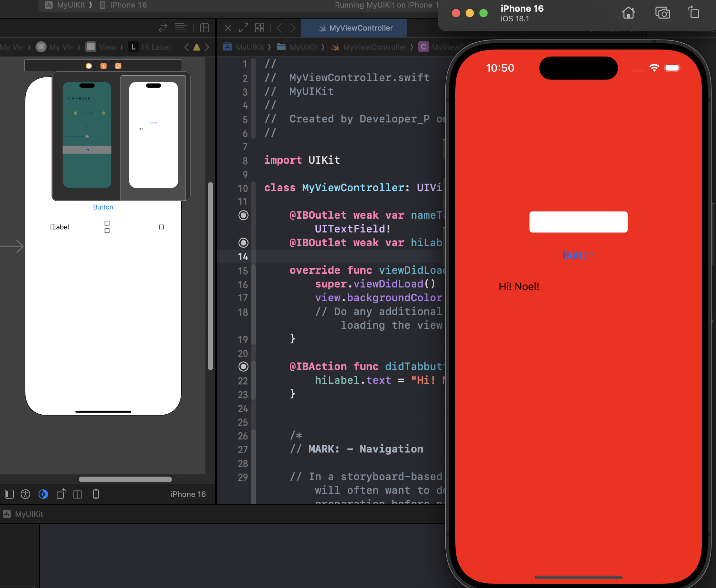Click nameTextField IBOutlet connection circle
716x588 pixels.
(x=243, y=215)
